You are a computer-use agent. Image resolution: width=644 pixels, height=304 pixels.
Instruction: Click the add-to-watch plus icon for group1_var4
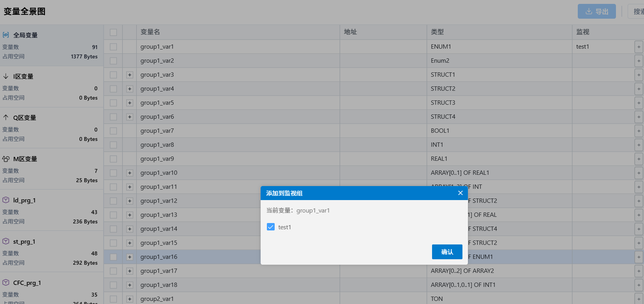point(639,89)
